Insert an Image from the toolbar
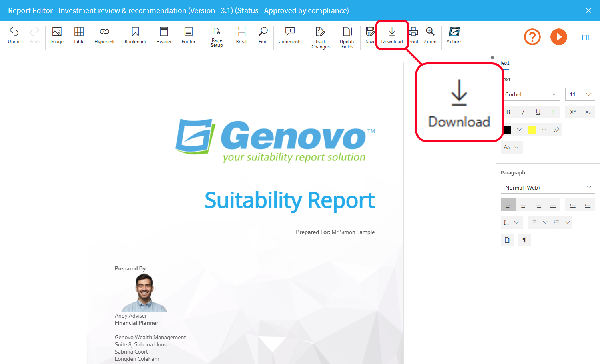Viewport: 600px width, 364px height. pos(57,36)
